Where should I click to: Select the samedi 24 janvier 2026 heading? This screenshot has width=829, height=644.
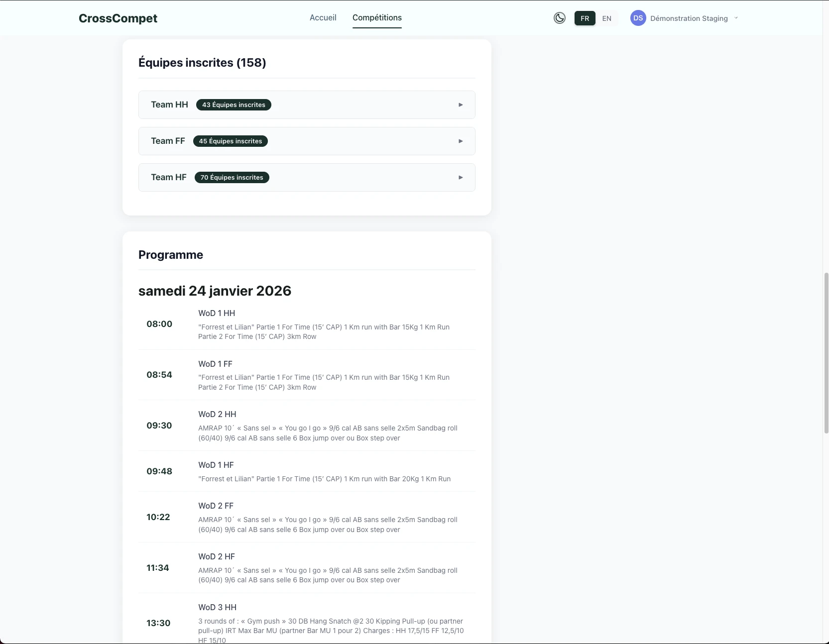coord(215,291)
